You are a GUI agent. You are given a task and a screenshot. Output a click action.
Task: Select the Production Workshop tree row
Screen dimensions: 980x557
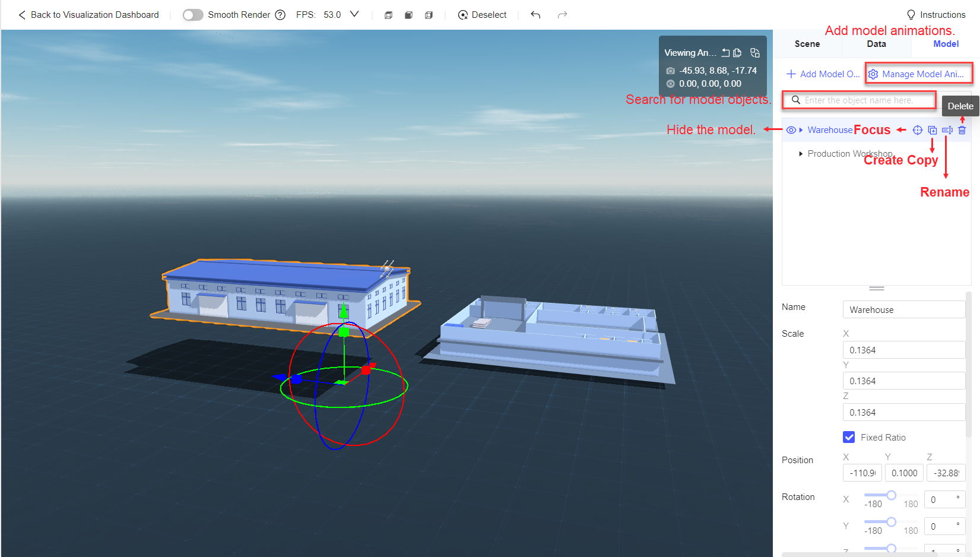(877, 154)
